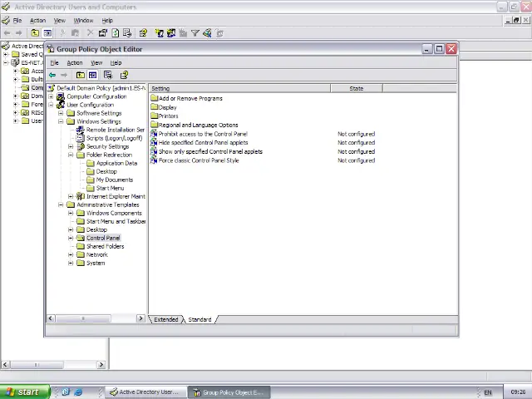This screenshot has width=532, height=399.
Task: Select Remote Installation Services node in the tree
Action: coord(116,130)
